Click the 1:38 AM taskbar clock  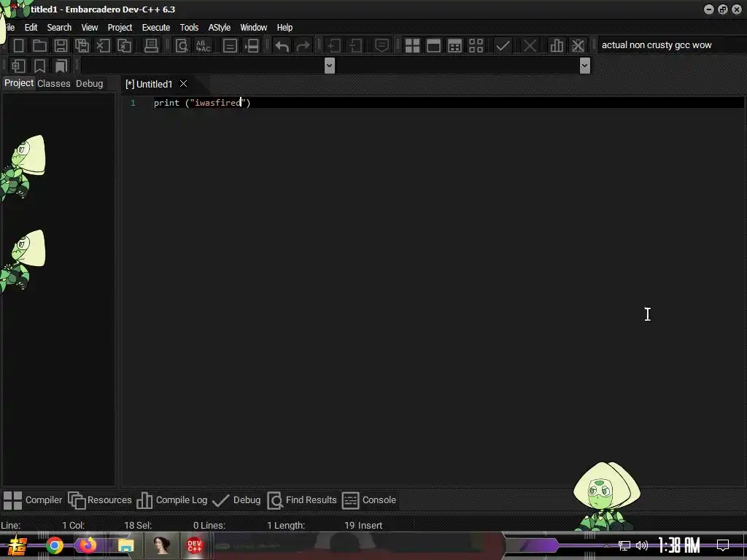[679, 545]
